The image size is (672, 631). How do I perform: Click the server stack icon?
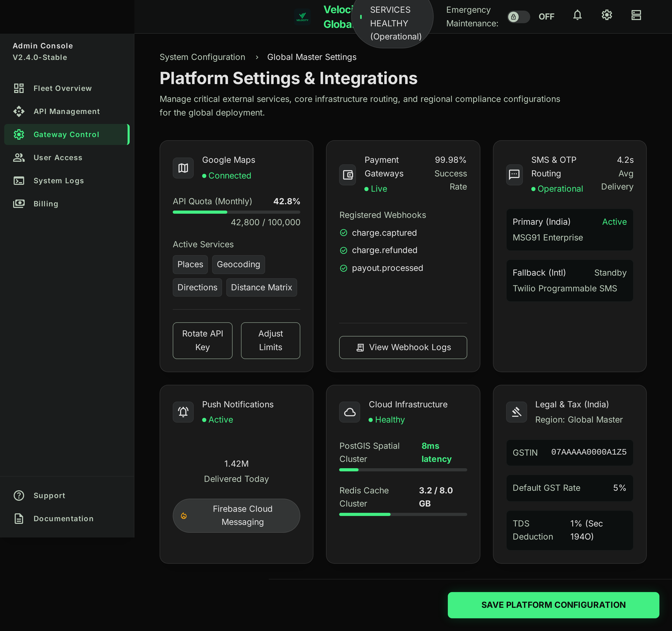point(636,16)
